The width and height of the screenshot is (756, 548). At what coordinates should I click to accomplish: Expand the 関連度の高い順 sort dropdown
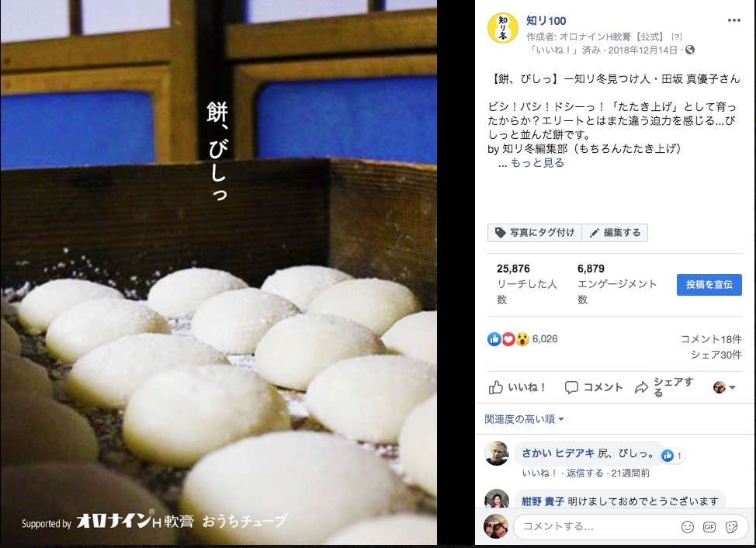click(524, 419)
